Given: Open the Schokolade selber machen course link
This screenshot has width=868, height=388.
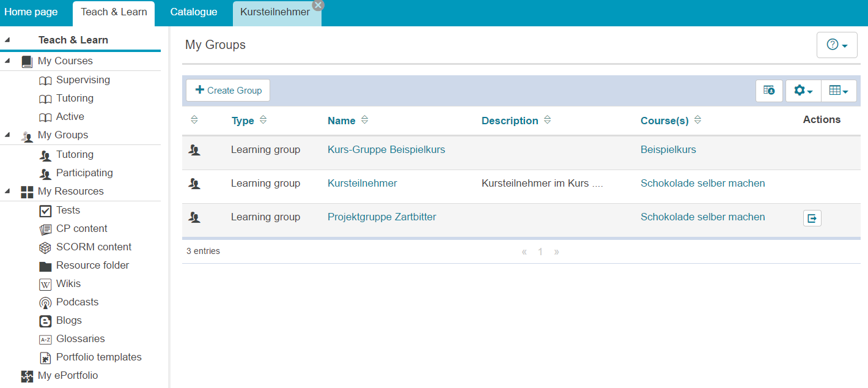Looking at the screenshot, I should pos(702,183).
